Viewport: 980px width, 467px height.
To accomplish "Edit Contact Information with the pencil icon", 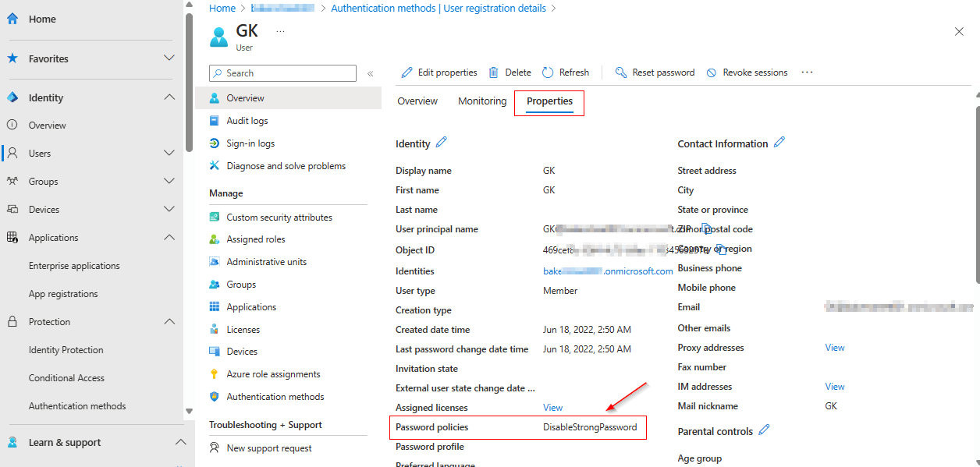I will tap(779, 143).
